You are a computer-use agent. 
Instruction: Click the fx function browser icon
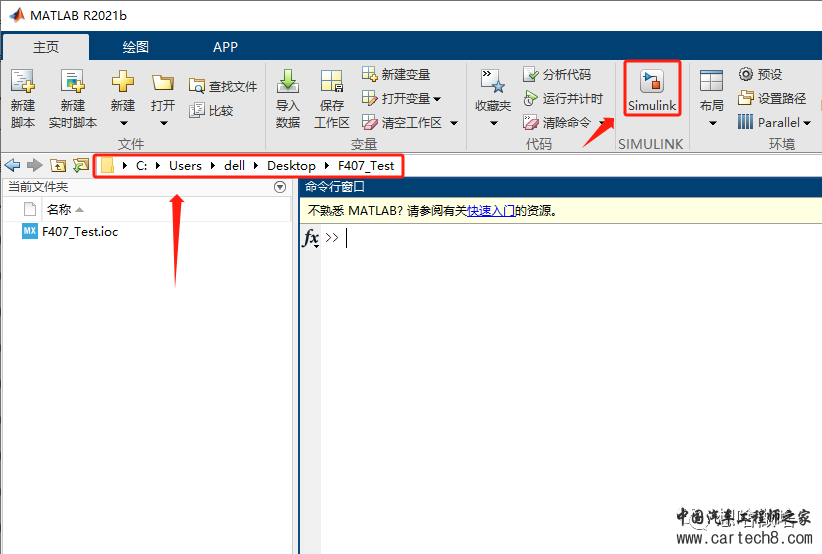(x=310, y=238)
